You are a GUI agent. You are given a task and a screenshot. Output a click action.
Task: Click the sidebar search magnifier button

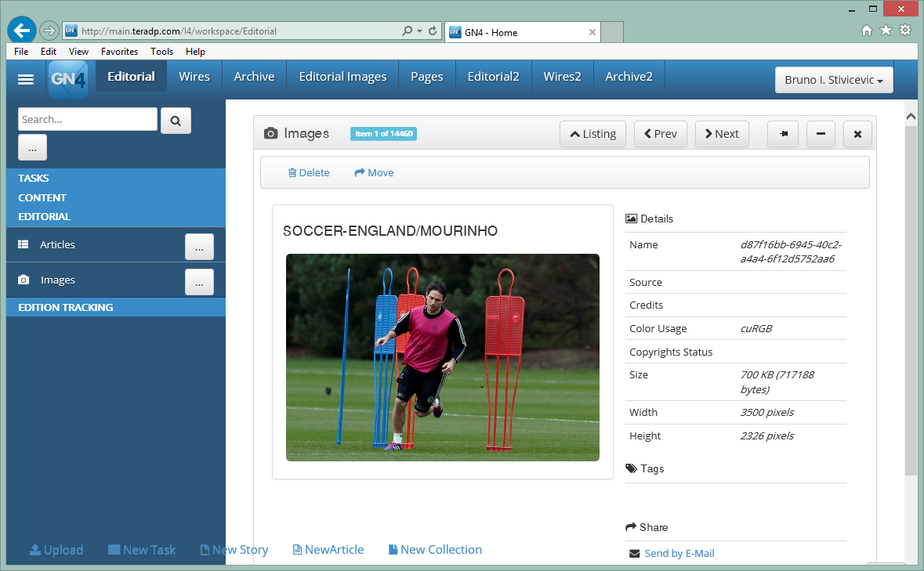tap(176, 121)
